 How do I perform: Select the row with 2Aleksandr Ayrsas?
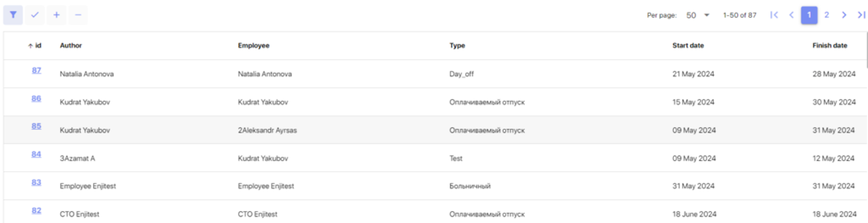click(x=435, y=130)
